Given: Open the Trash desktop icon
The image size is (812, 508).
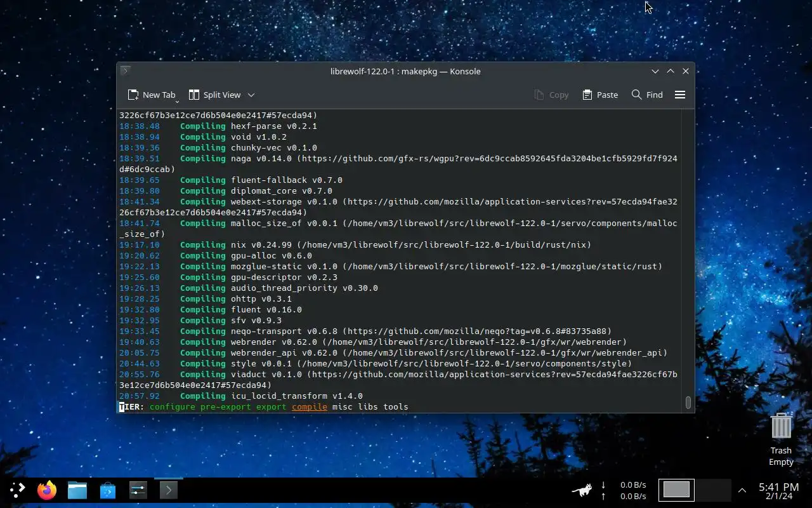Looking at the screenshot, I should [781, 439].
